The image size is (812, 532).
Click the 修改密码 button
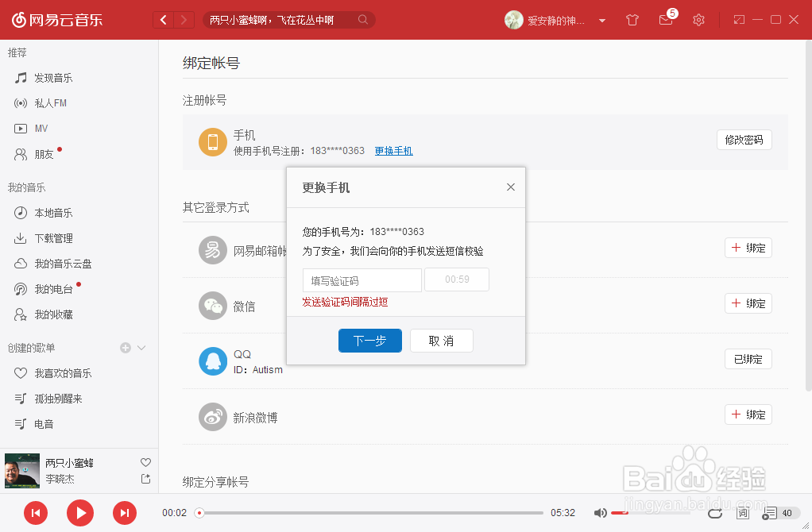click(x=744, y=140)
